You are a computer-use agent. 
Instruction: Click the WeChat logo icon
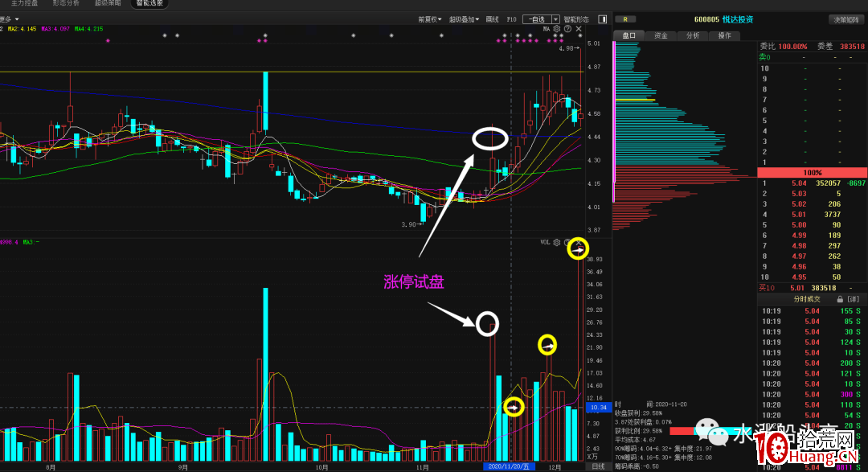pos(712,432)
